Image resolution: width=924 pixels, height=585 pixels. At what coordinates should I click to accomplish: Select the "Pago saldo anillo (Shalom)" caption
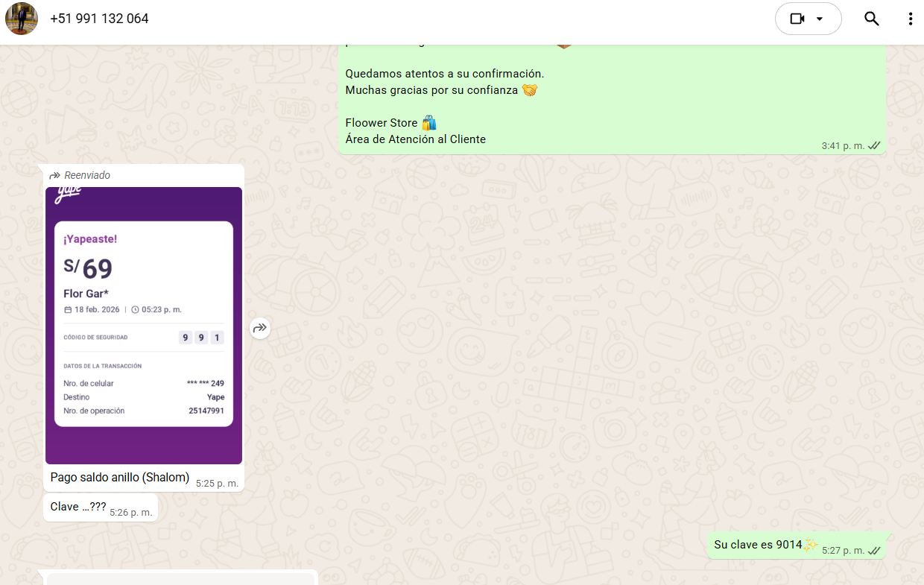point(119,477)
